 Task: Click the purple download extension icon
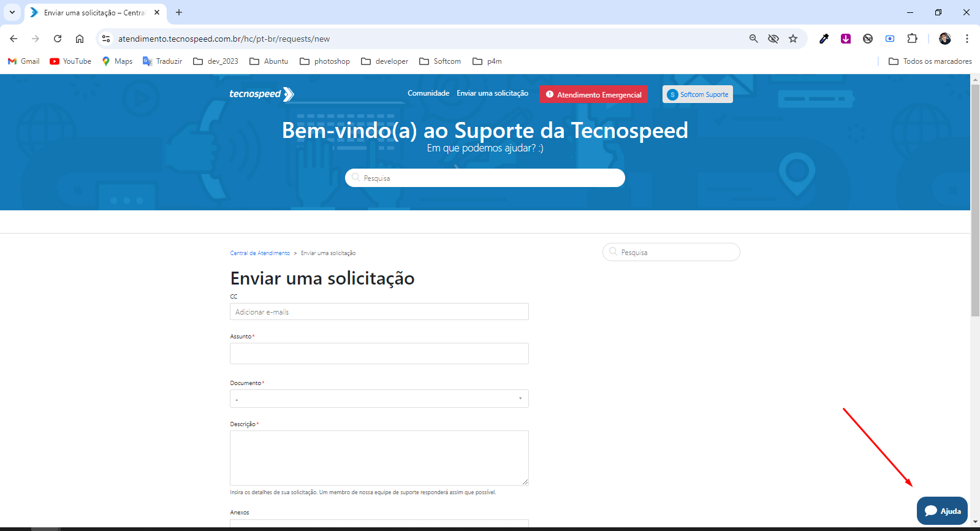(846, 39)
